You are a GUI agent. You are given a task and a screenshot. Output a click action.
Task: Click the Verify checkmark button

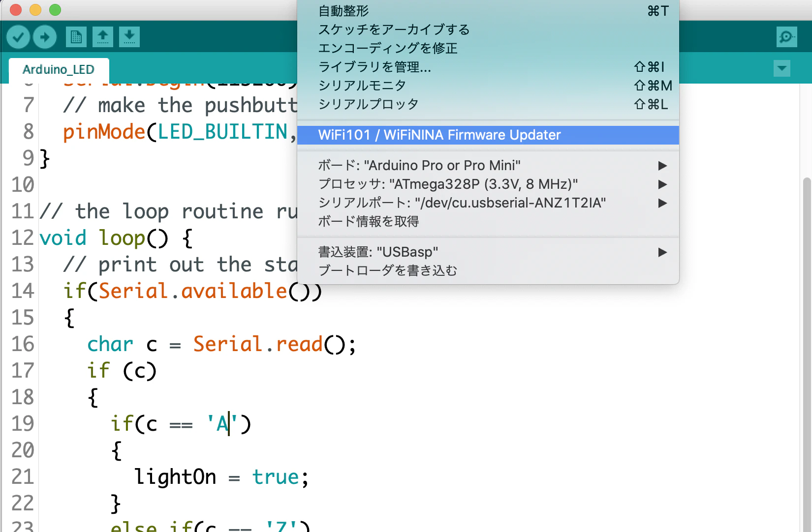18,37
